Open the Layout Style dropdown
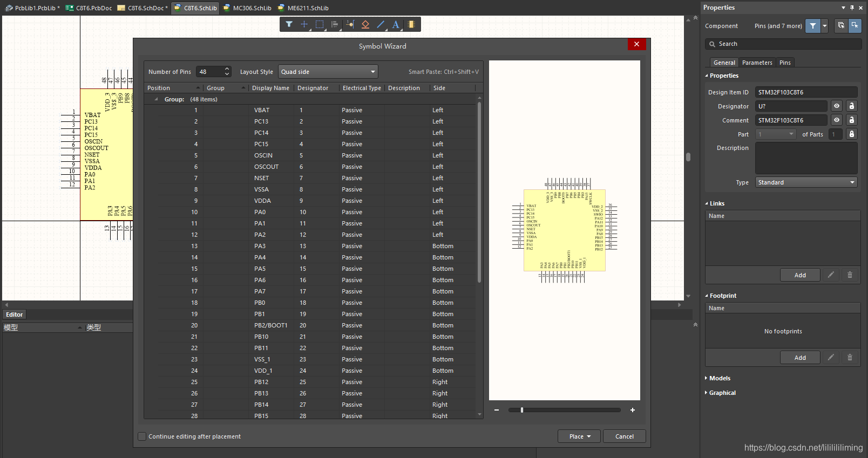The height and width of the screenshot is (458, 868). coord(328,72)
